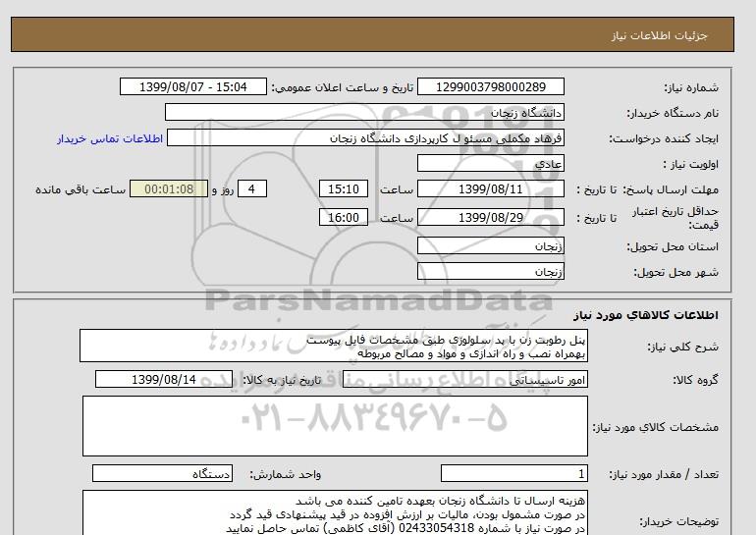
Task: Click the remaining time countdown 00:01:08
Action: [169, 188]
